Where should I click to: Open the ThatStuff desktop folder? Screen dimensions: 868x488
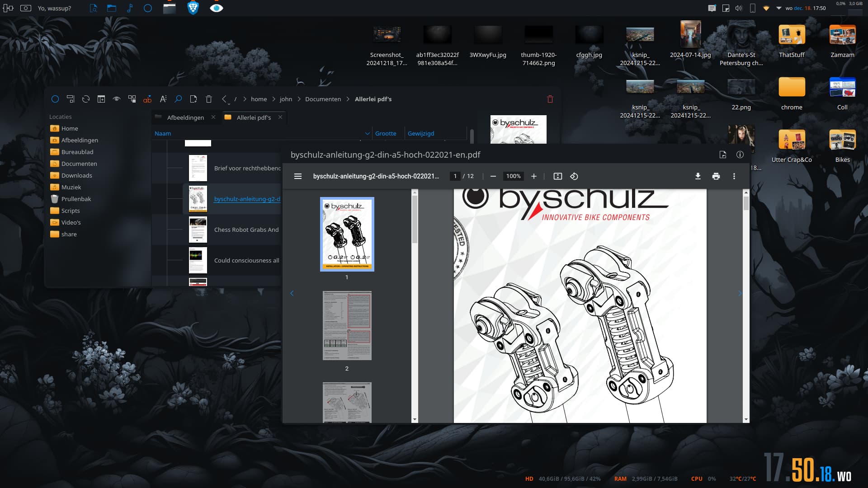(792, 42)
